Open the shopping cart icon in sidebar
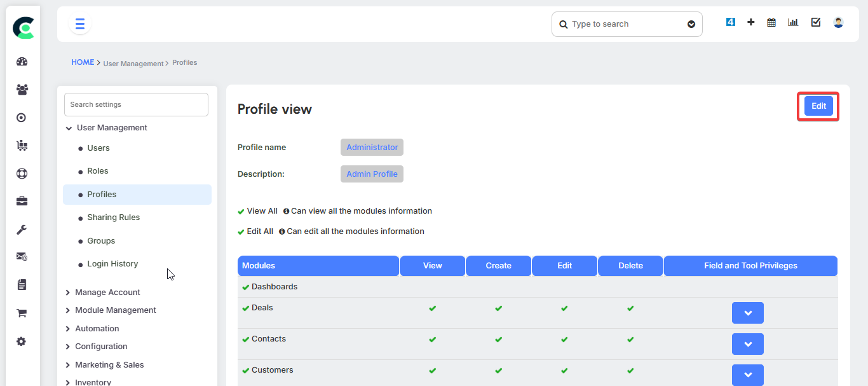The width and height of the screenshot is (868, 386). 22,313
